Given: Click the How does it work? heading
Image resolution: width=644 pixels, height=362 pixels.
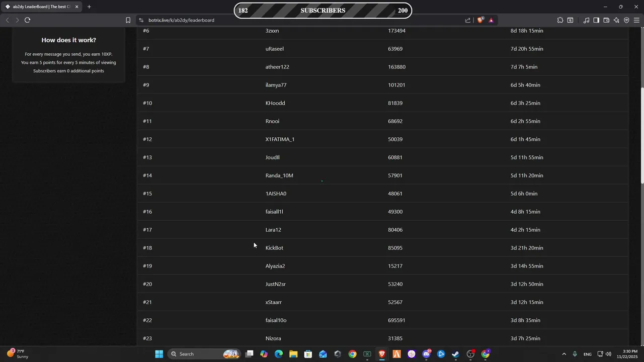Looking at the screenshot, I should (68, 40).
